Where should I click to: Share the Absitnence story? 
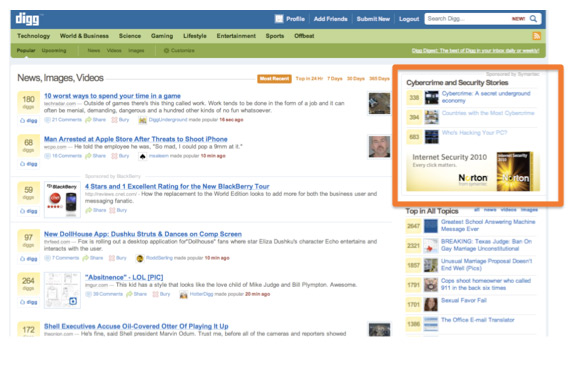click(x=137, y=294)
